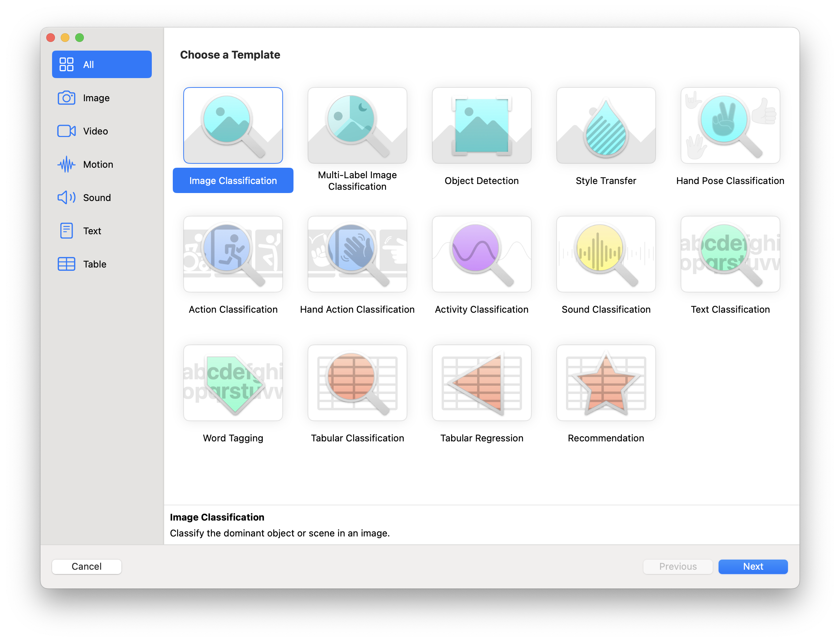Choose the Tabular Classification template thumbnail

coord(357,383)
